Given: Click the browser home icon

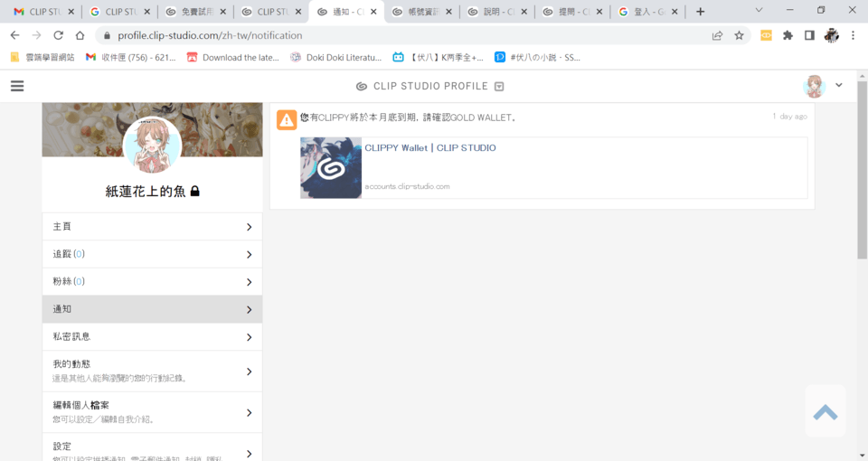Looking at the screenshot, I should [x=80, y=35].
